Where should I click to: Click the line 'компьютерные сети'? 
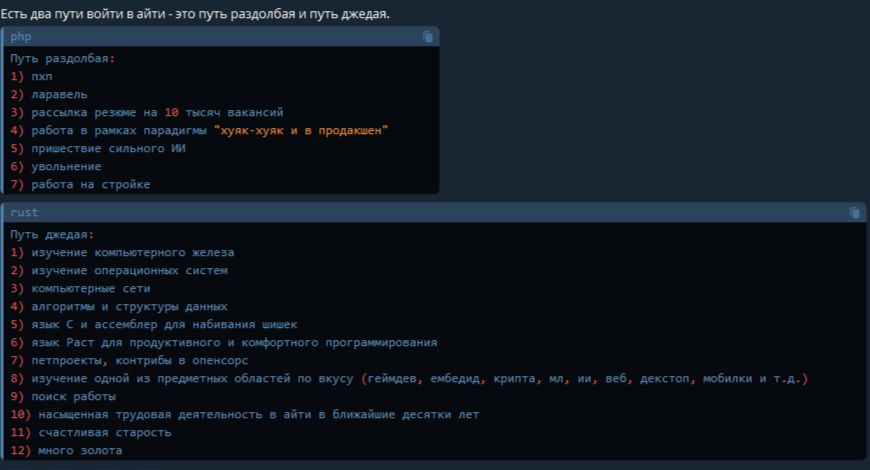(90, 289)
